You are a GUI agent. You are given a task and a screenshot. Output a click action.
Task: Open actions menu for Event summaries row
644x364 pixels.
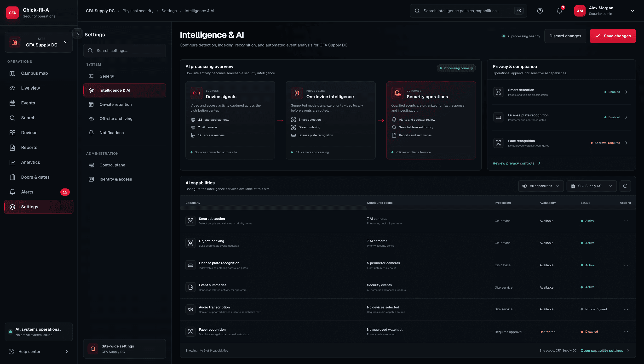[x=626, y=287]
